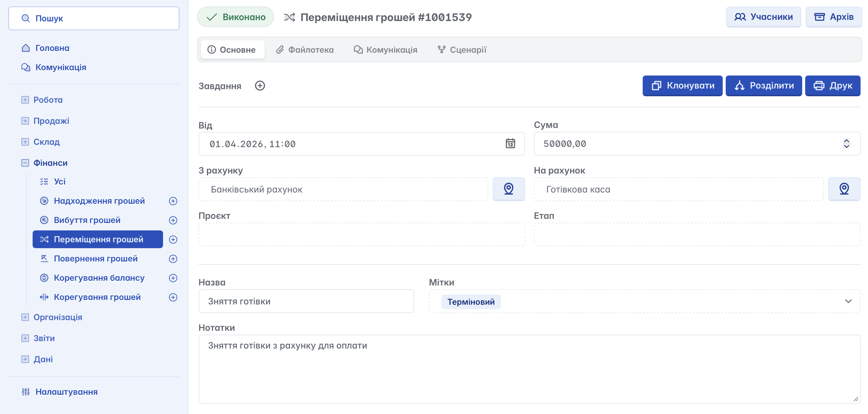The width and height of the screenshot is (868, 414).
Task: Expand the Звіти section
Action: coord(25,338)
